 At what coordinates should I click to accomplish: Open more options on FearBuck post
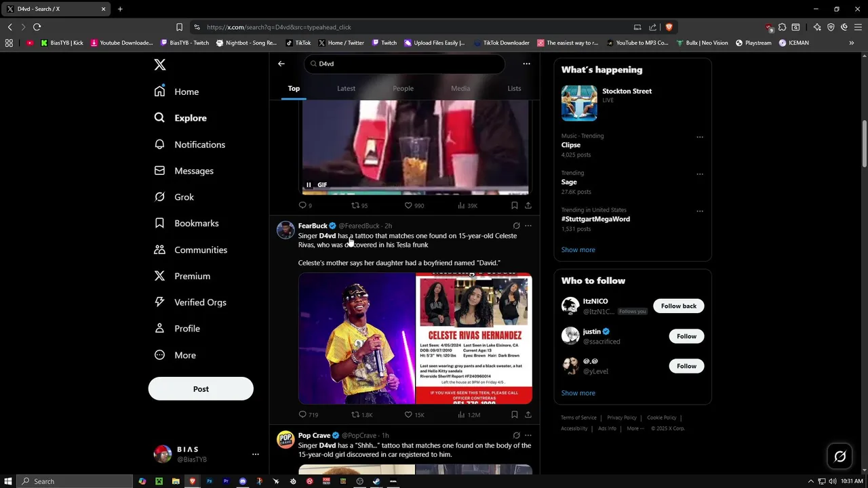coord(528,226)
